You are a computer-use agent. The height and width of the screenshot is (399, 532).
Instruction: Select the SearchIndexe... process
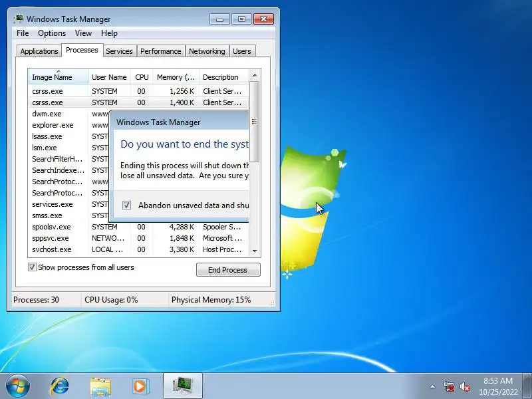(59, 170)
